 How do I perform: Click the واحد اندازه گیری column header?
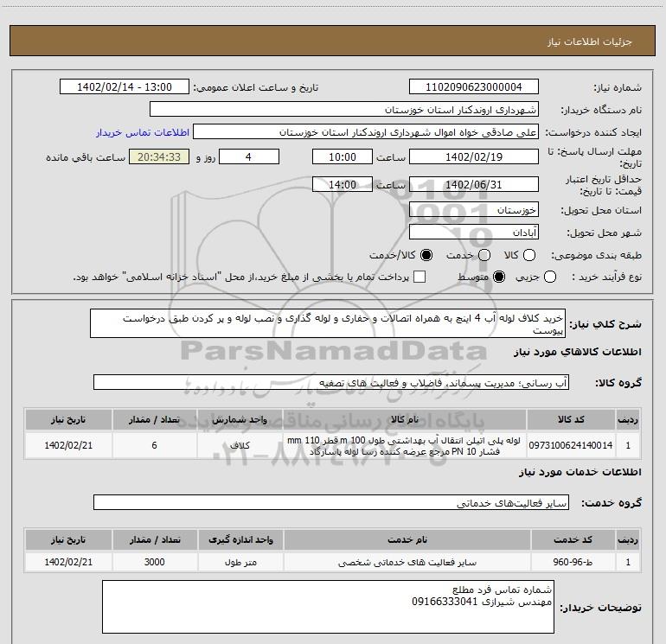click(240, 539)
